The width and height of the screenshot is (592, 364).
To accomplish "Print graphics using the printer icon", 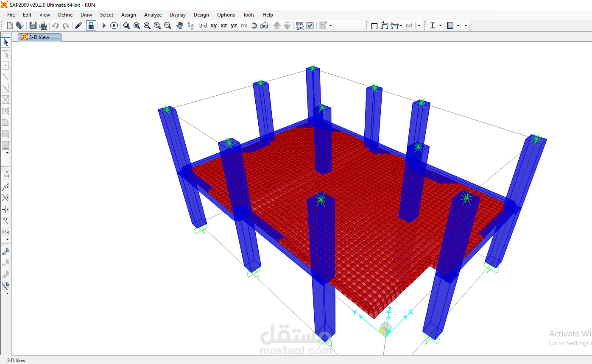I will click(x=43, y=25).
